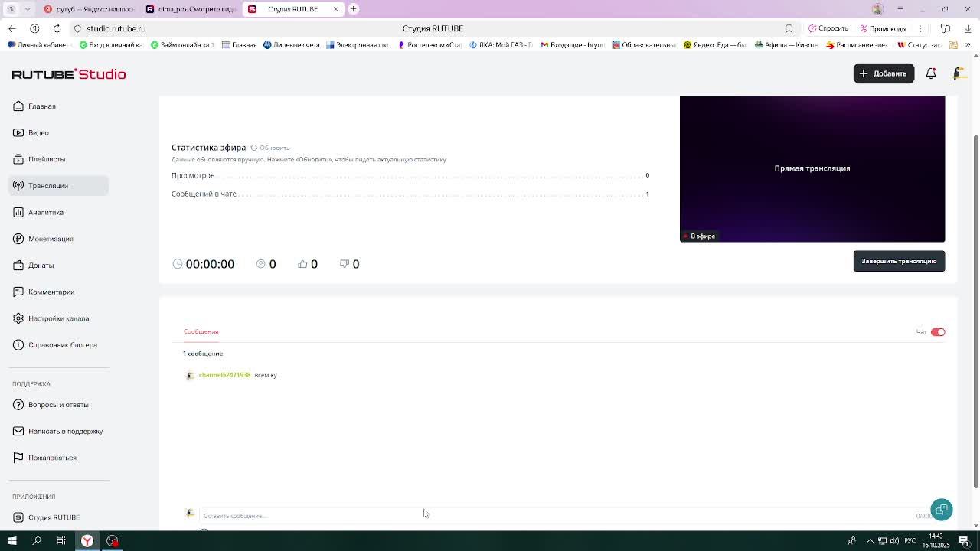Click the channel52471938 username in chat
Screen dimensions: 980x551
click(224, 375)
